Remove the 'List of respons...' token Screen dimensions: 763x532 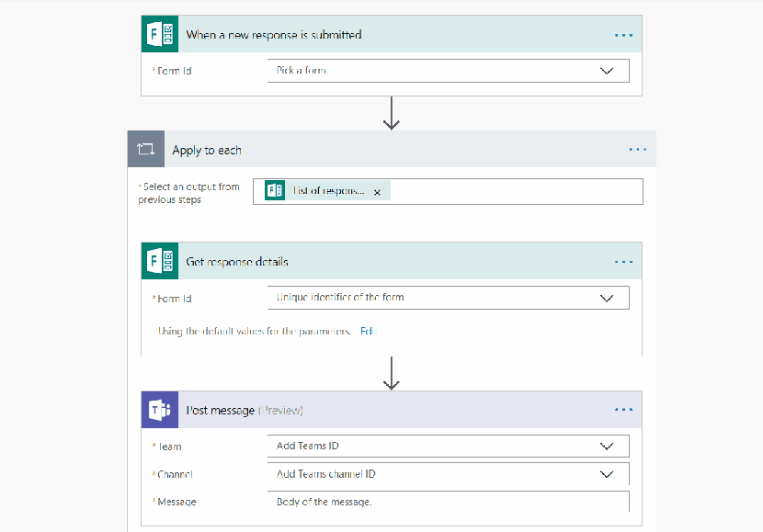[377, 192]
